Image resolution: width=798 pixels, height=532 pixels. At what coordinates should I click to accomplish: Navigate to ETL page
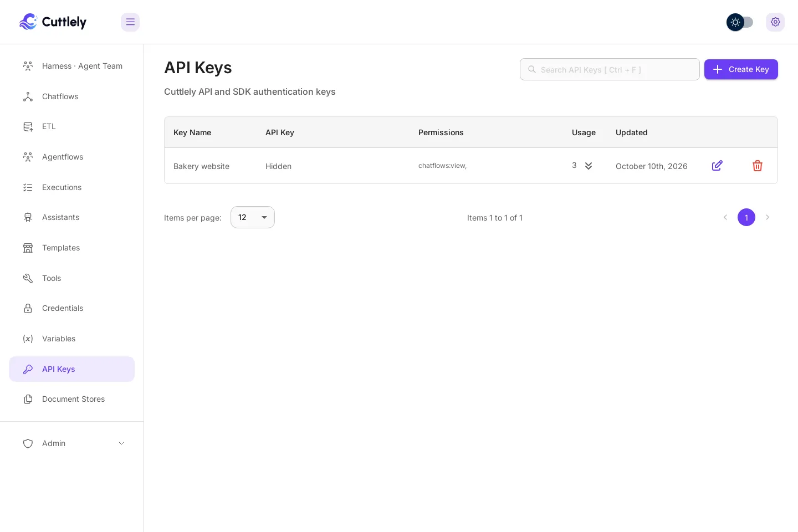pyautogui.click(x=72, y=126)
